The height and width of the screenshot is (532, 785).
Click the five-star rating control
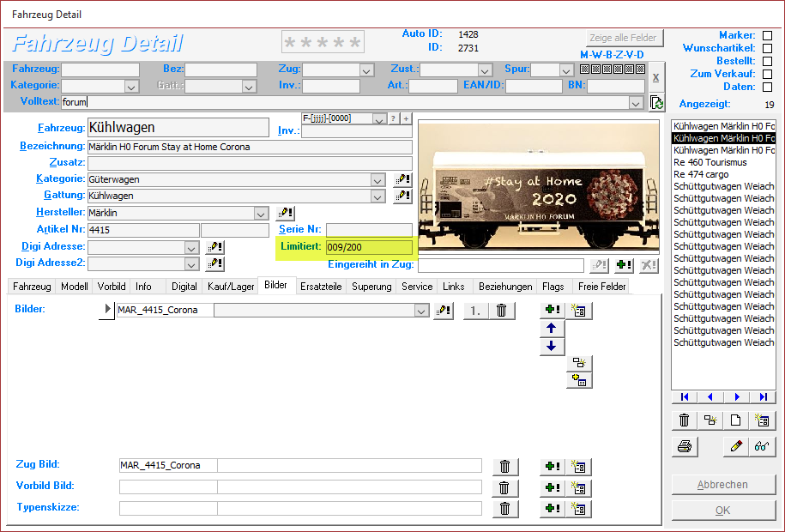click(x=323, y=42)
